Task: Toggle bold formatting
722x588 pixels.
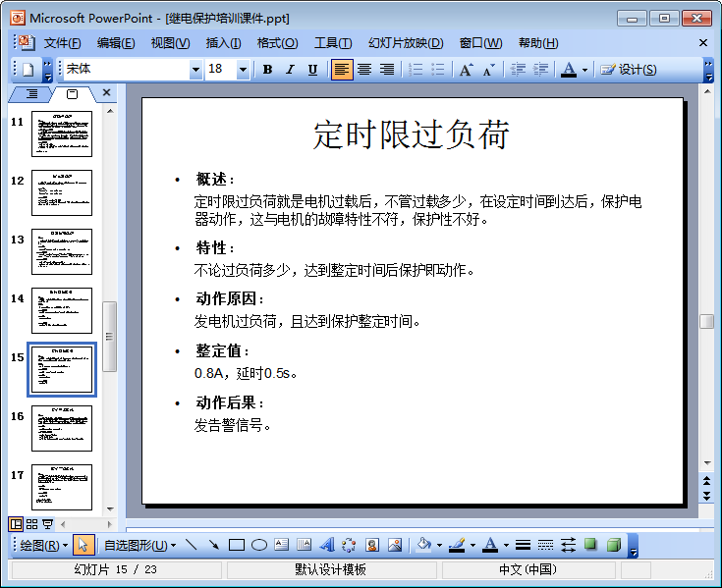Action: pyautogui.click(x=267, y=70)
